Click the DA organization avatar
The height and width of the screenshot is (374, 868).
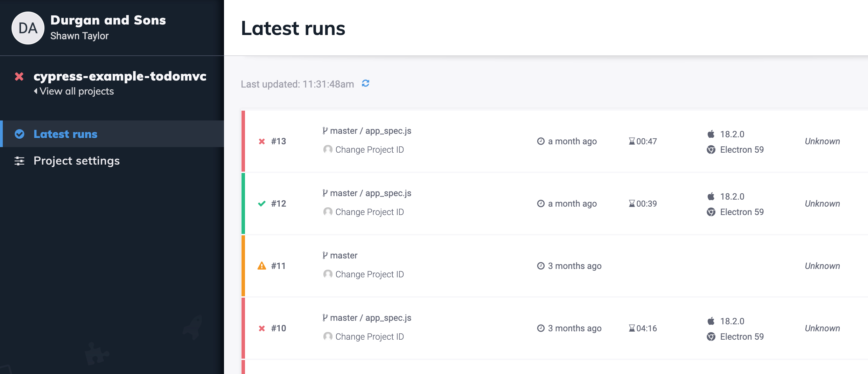click(x=27, y=28)
